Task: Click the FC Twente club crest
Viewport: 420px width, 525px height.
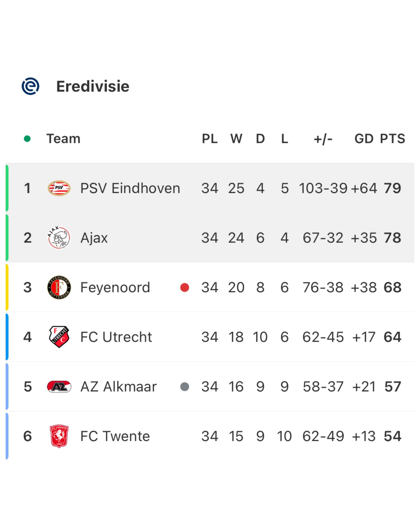Action: (x=59, y=436)
